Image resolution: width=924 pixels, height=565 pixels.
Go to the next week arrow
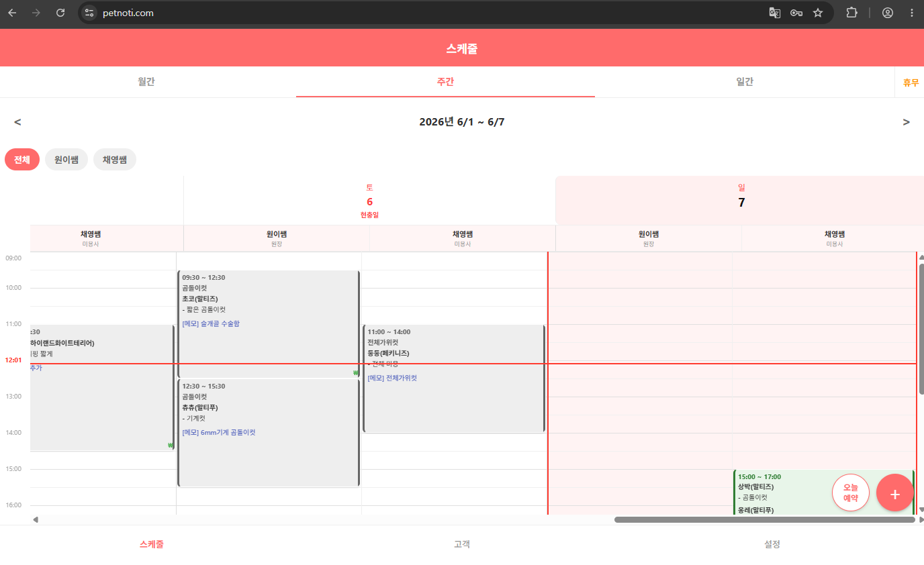point(907,121)
